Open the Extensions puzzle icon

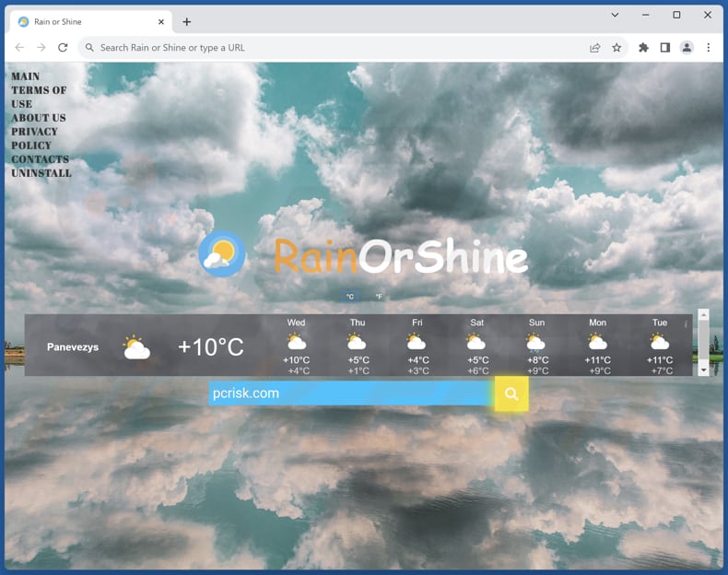(x=643, y=47)
